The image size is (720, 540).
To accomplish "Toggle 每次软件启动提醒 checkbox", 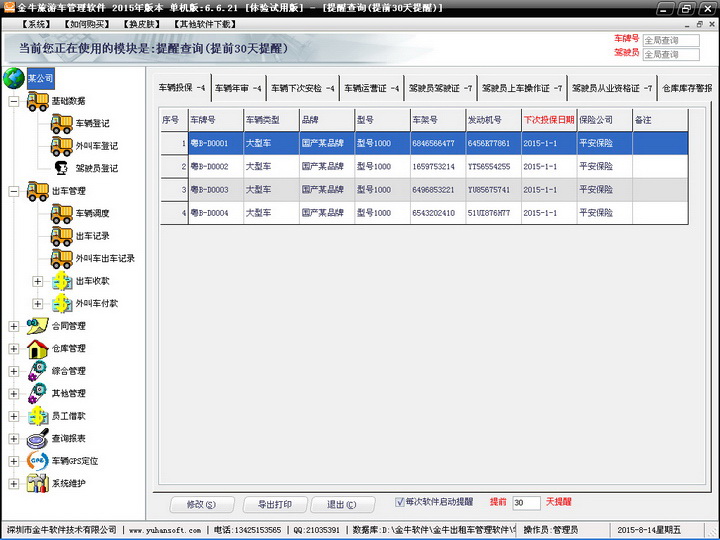I will pos(400,502).
